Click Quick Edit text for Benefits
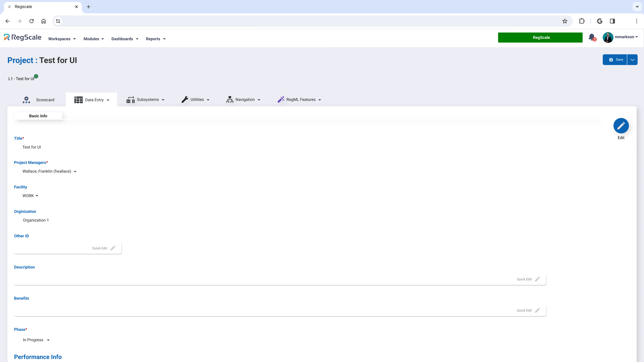 tap(524, 311)
